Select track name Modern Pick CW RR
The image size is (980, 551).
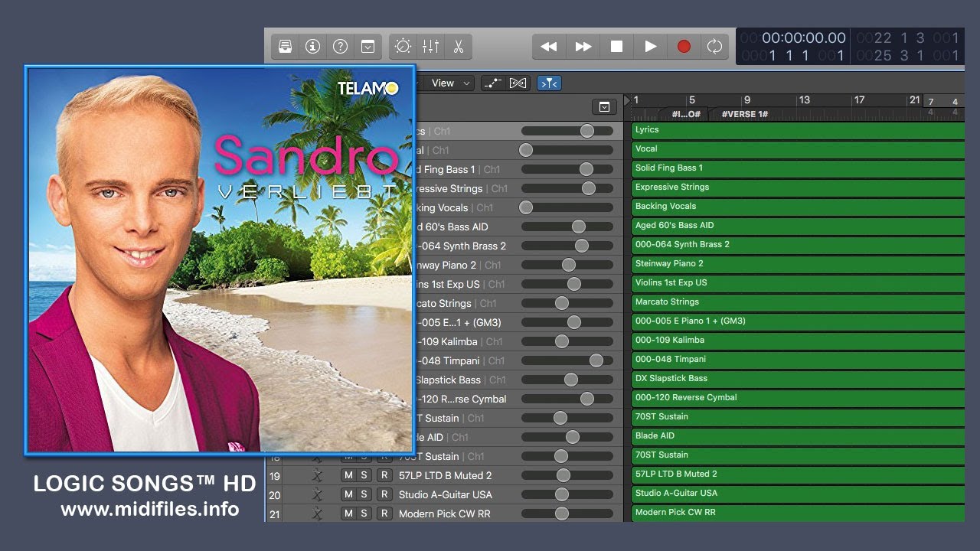coord(445,514)
